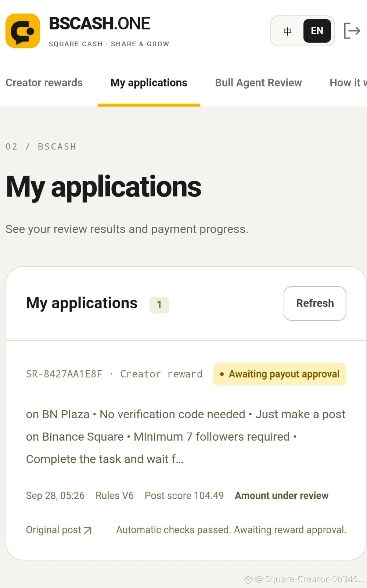This screenshot has height=588, width=367.
Task: Click the Binance watermark diamond icon
Action: coord(248,579)
